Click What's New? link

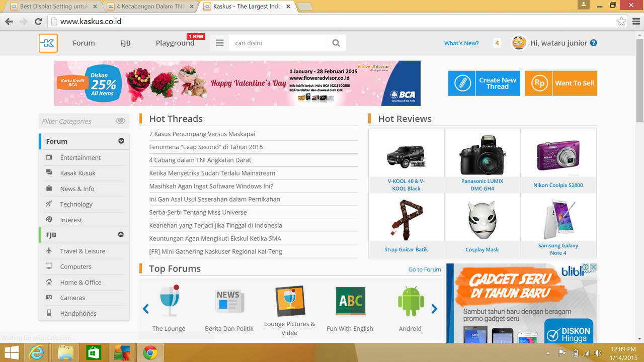[461, 43]
